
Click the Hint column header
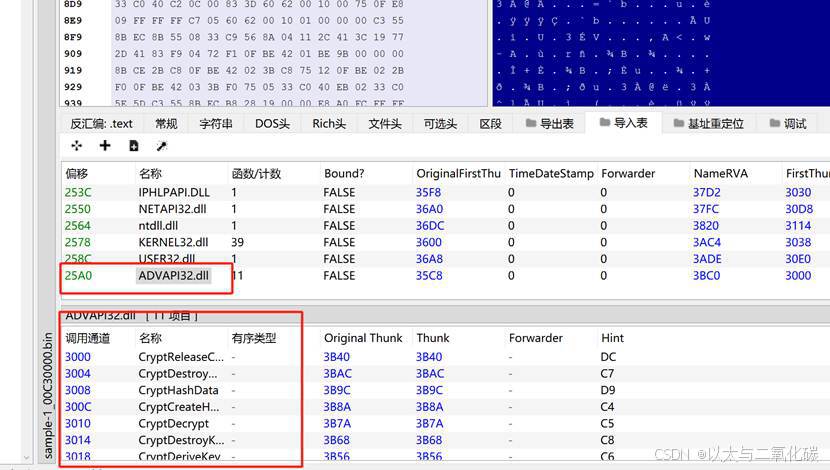coord(612,338)
